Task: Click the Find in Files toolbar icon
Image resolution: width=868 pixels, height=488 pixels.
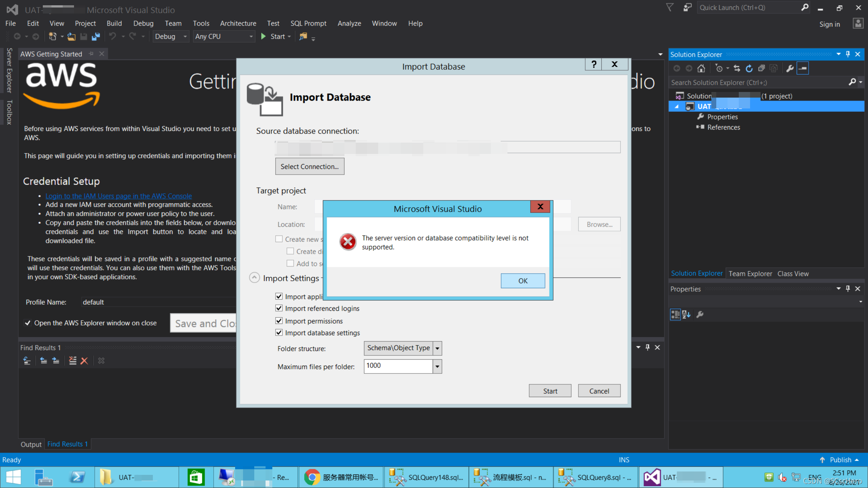Action: 303,36
